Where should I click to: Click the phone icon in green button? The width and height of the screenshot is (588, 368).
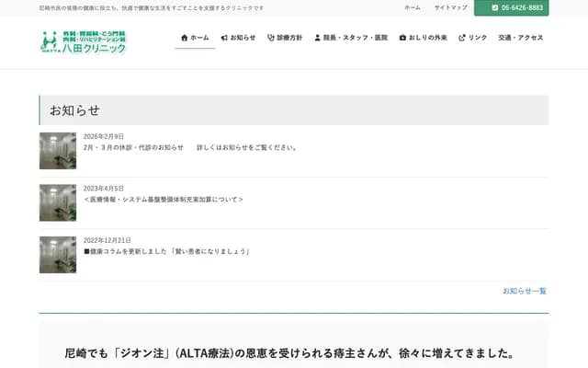[x=495, y=7]
